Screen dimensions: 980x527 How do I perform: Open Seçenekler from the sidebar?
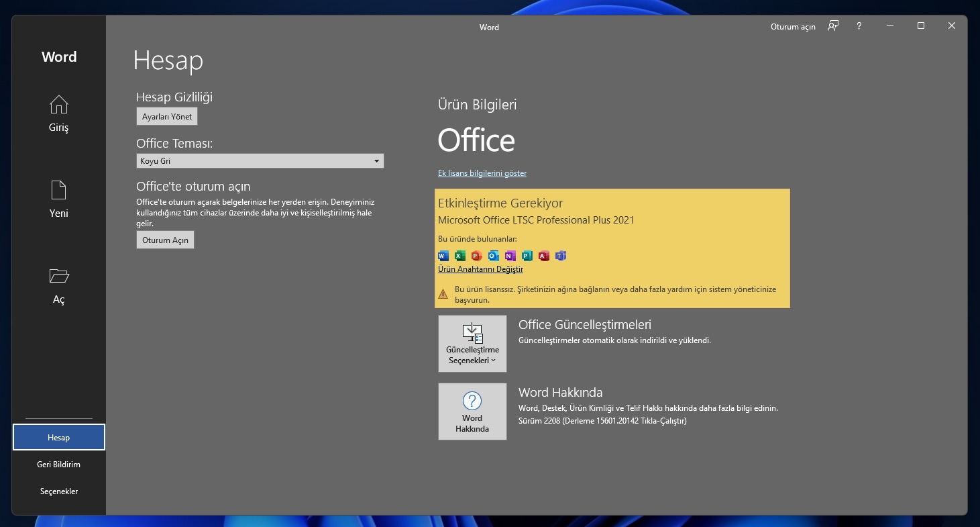59,491
